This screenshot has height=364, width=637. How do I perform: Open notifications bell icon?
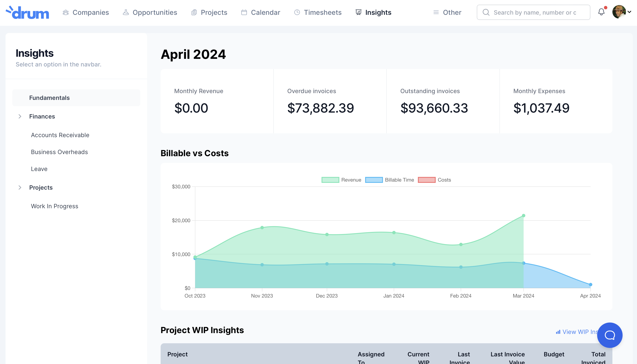click(x=601, y=12)
